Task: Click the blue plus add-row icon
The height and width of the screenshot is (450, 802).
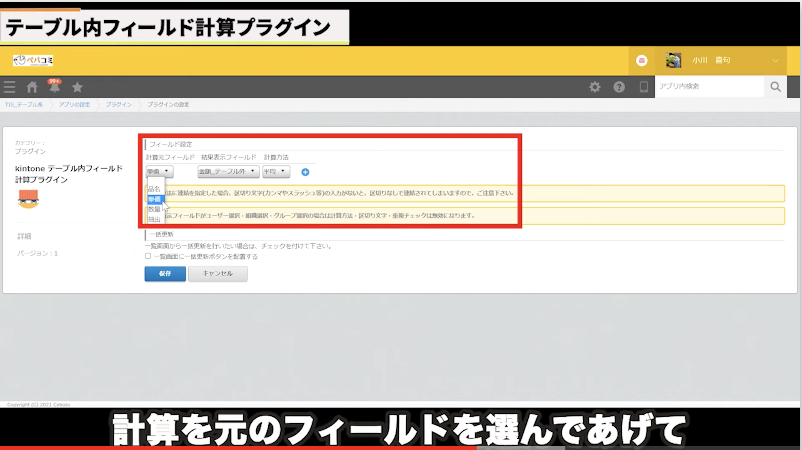Action: tap(305, 172)
